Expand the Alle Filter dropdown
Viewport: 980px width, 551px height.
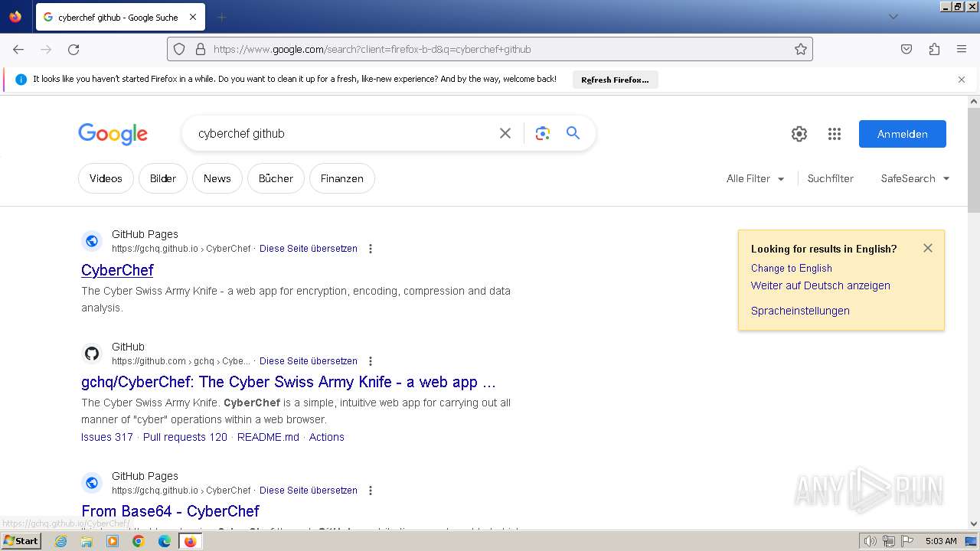click(x=756, y=178)
